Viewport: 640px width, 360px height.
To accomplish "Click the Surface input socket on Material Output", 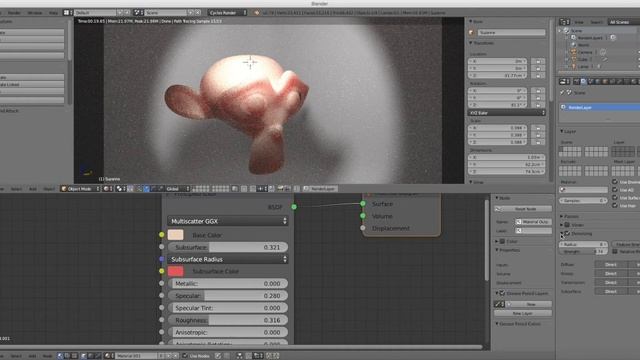I will point(363,203).
